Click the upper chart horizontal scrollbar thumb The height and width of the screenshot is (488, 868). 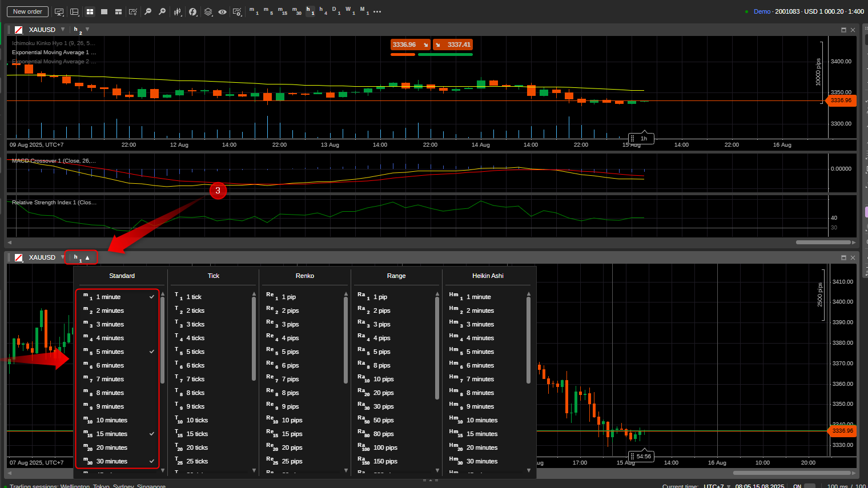(823, 243)
